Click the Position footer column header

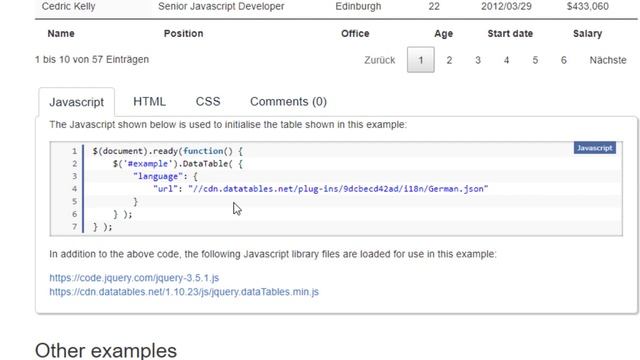183,33
